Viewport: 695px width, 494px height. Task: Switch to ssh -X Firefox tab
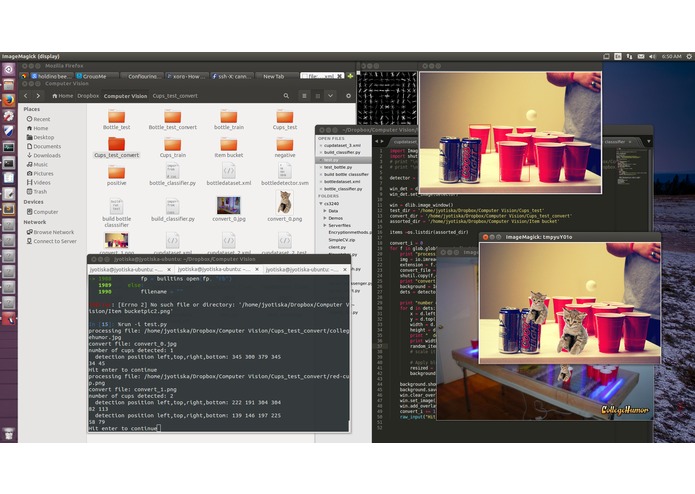tap(232, 76)
